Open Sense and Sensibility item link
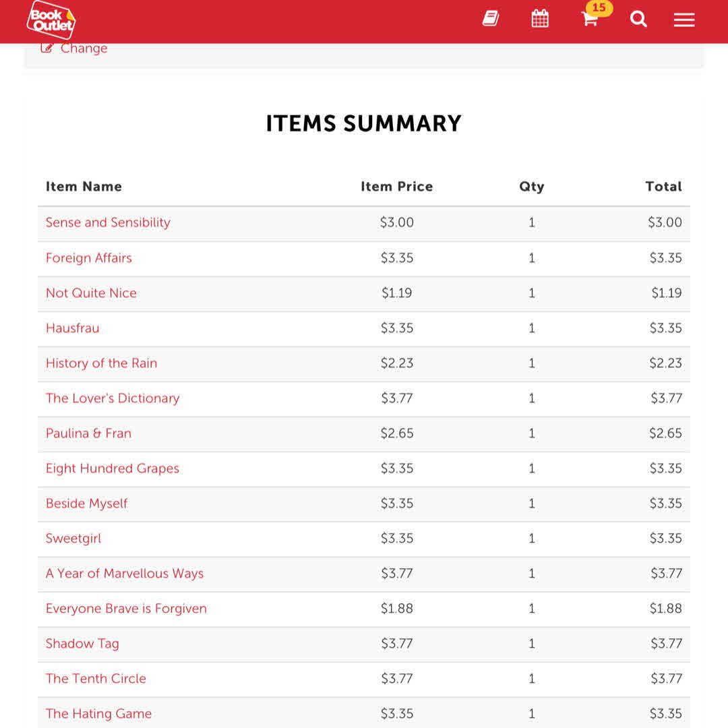The image size is (728, 728). [x=108, y=222]
